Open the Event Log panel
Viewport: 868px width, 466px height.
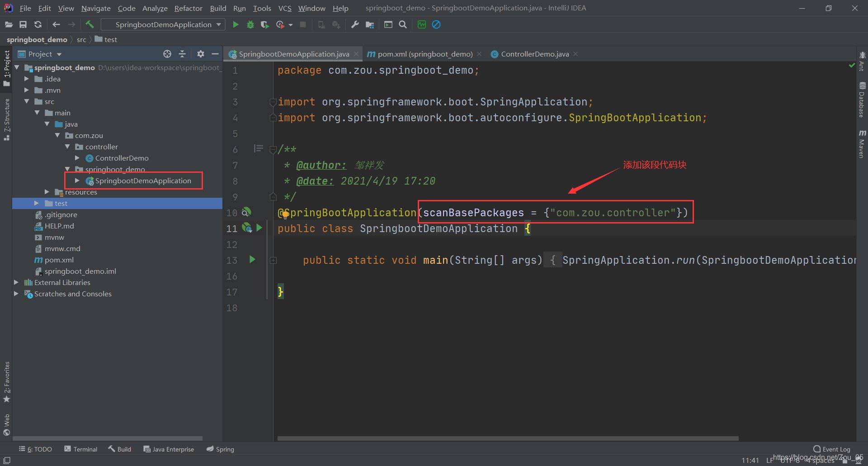click(832, 449)
